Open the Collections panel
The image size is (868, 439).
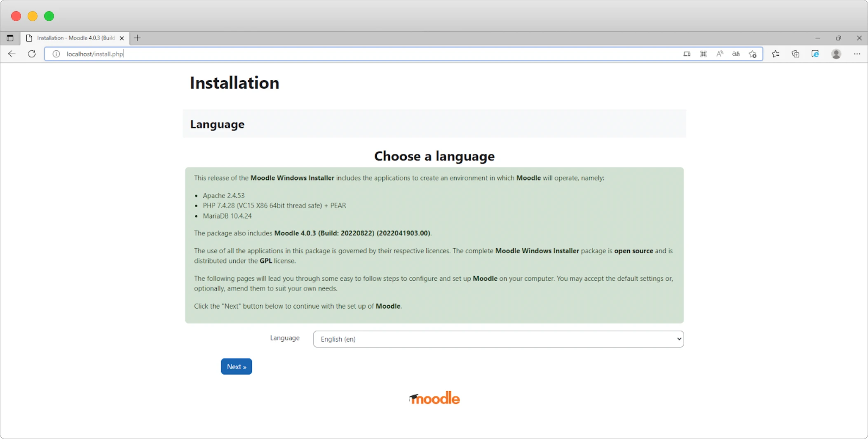tap(795, 54)
